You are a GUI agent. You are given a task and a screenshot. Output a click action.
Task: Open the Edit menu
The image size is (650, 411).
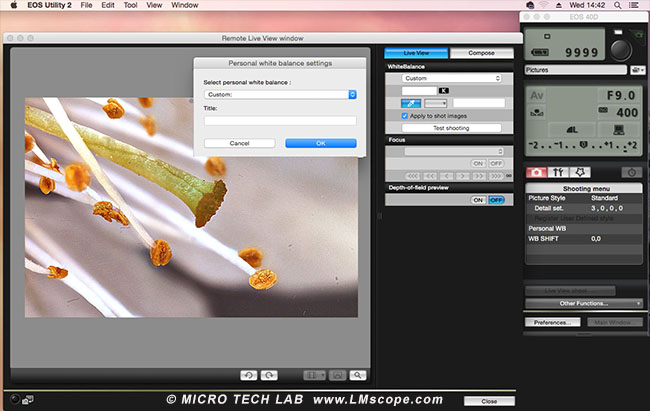(x=108, y=5)
